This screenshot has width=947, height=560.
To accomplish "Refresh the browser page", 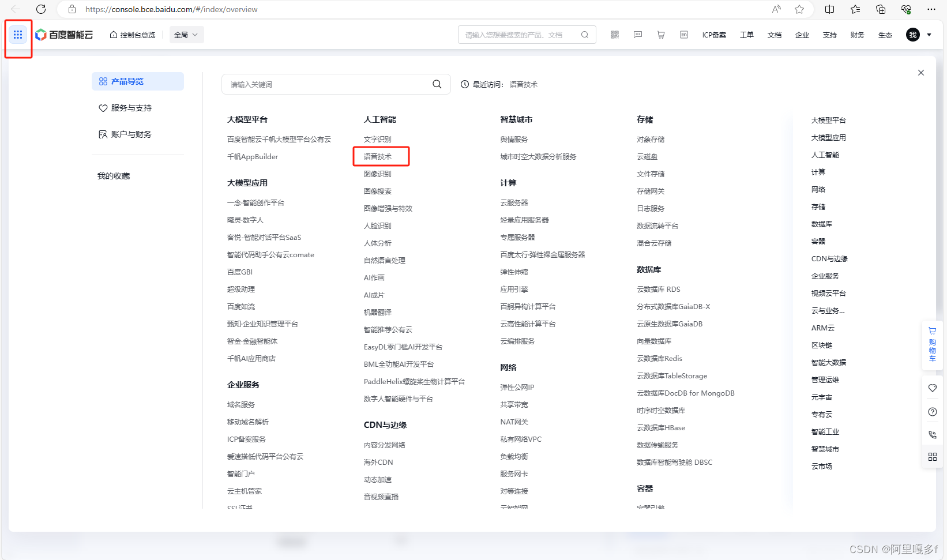I will pos(41,9).
